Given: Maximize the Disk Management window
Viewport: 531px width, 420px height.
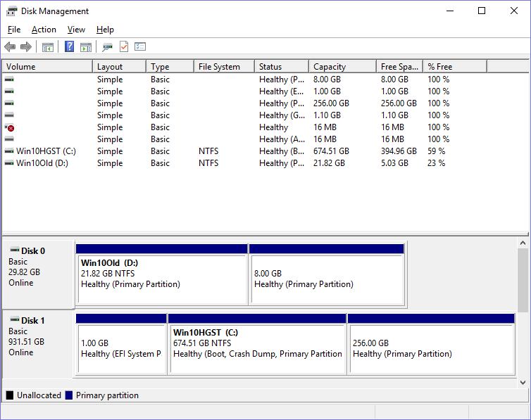Looking at the screenshot, I should 482,11.
